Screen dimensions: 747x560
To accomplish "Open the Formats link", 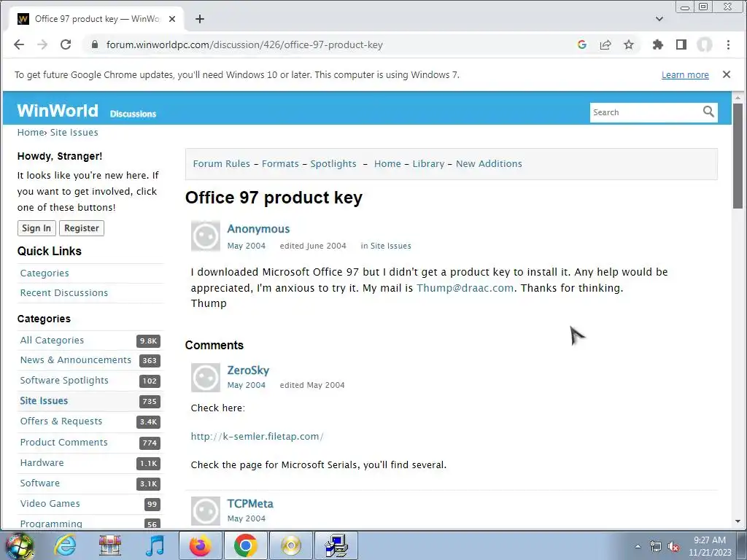I will 280,164.
